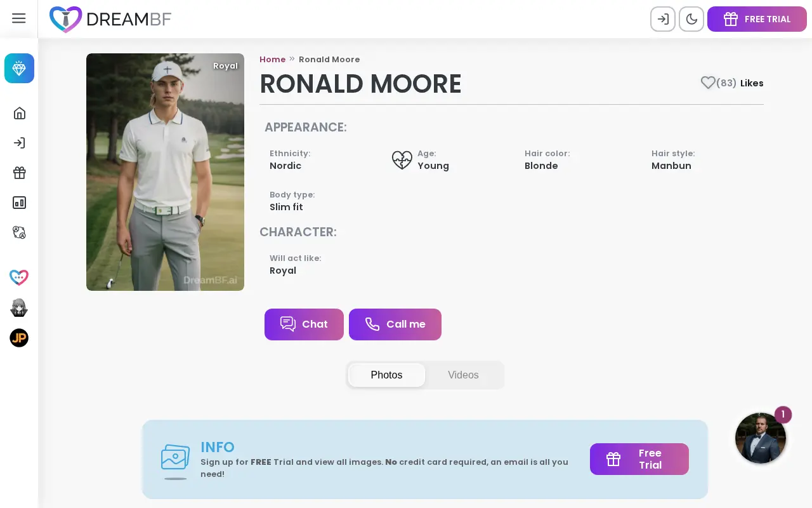Click the (83) likes count
Viewport: 812px width, 508px height.
click(726, 83)
